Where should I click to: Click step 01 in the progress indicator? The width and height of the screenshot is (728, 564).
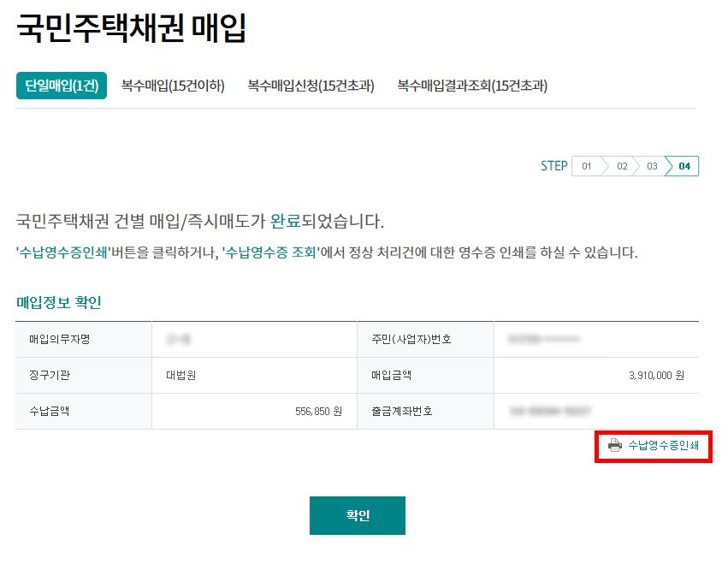coord(587,166)
